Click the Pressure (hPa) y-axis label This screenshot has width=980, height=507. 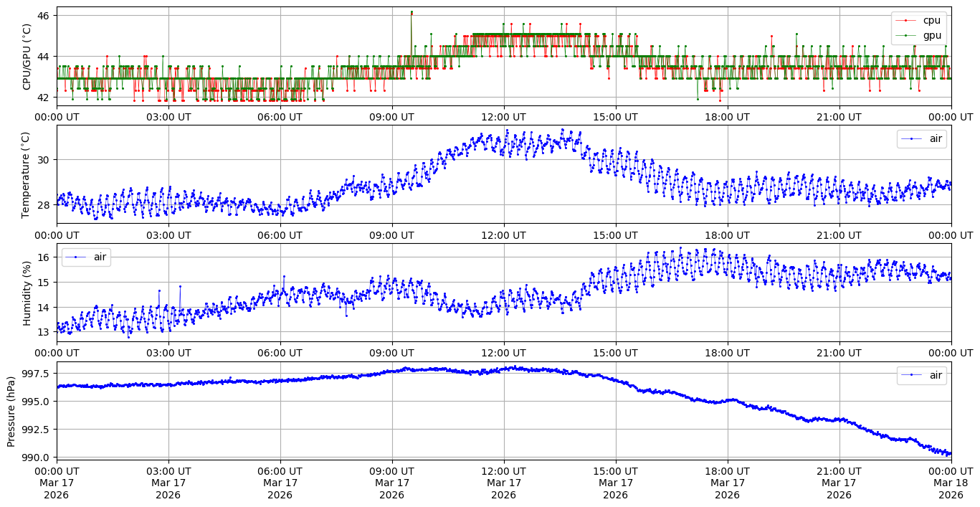(x=12, y=411)
